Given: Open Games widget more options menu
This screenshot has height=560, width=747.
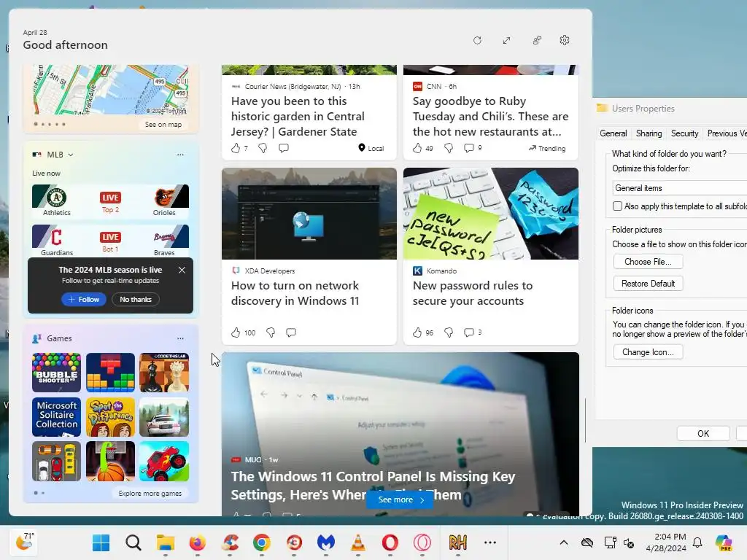Looking at the screenshot, I should pos(180,338).
